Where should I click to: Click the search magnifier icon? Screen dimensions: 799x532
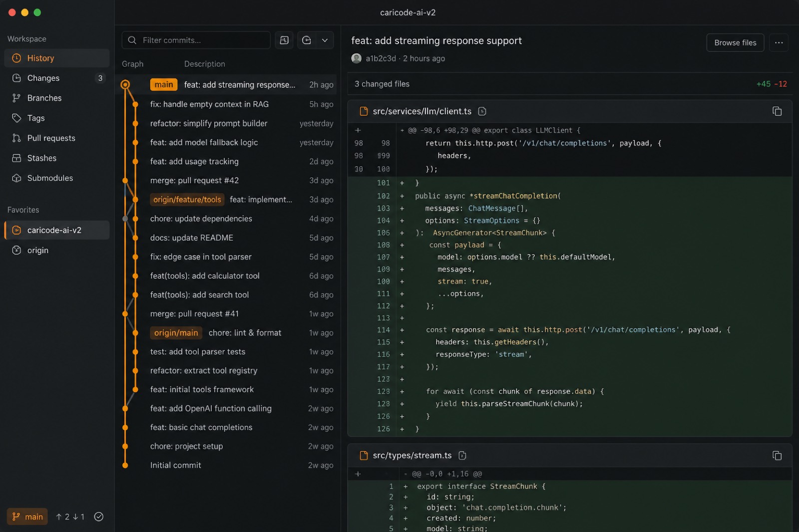(x=132, y=40)
